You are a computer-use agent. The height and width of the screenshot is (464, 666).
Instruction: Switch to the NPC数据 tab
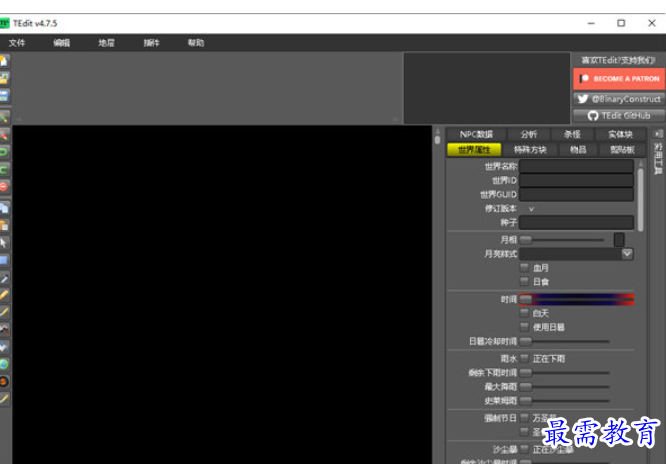pyautogui.click(x=476, y=134)
